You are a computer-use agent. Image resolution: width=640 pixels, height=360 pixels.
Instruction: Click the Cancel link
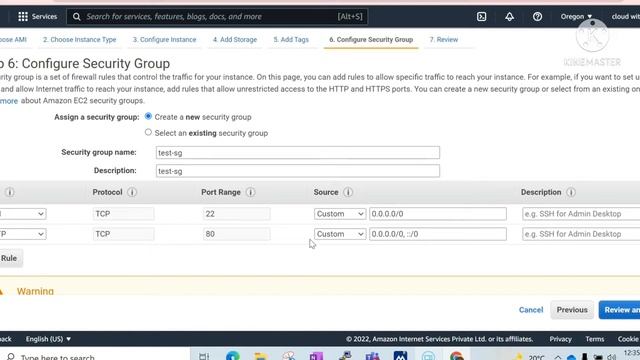(x=531, y=310)
